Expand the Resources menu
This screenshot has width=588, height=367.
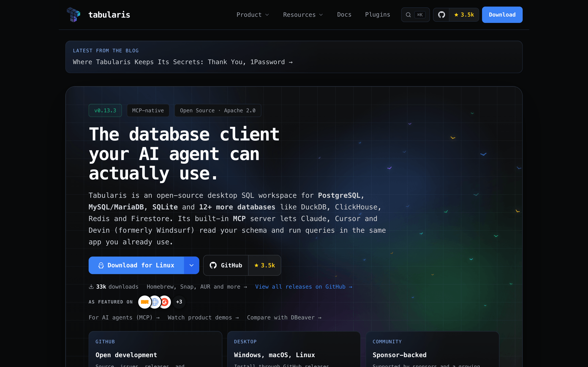coord(303,15)
